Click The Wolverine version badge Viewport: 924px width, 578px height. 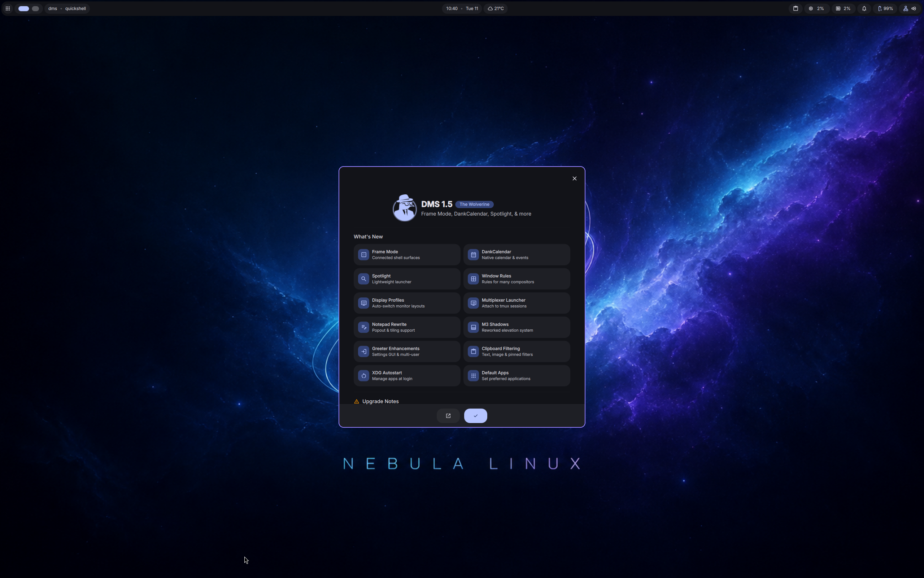coord(474,204)
